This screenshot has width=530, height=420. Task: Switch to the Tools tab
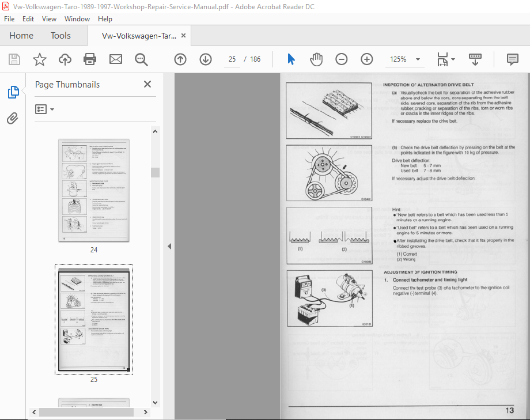60,36
